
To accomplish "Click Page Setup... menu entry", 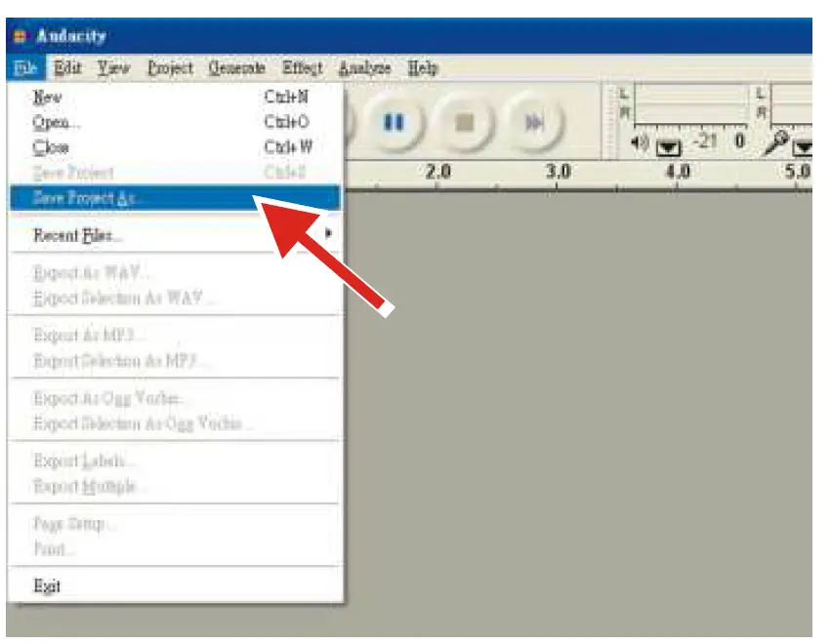I will [175, 524].
